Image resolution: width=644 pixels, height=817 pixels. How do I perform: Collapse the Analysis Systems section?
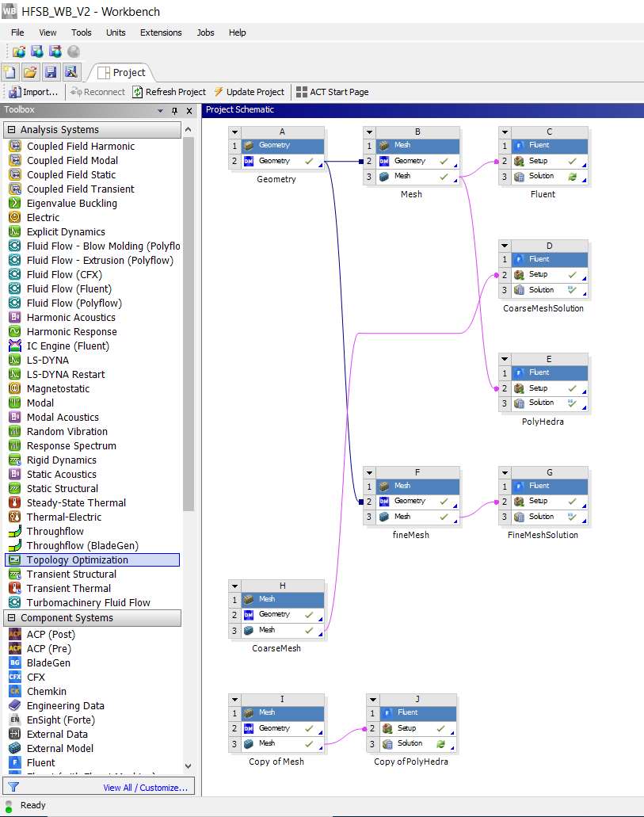tap(11, 130)
